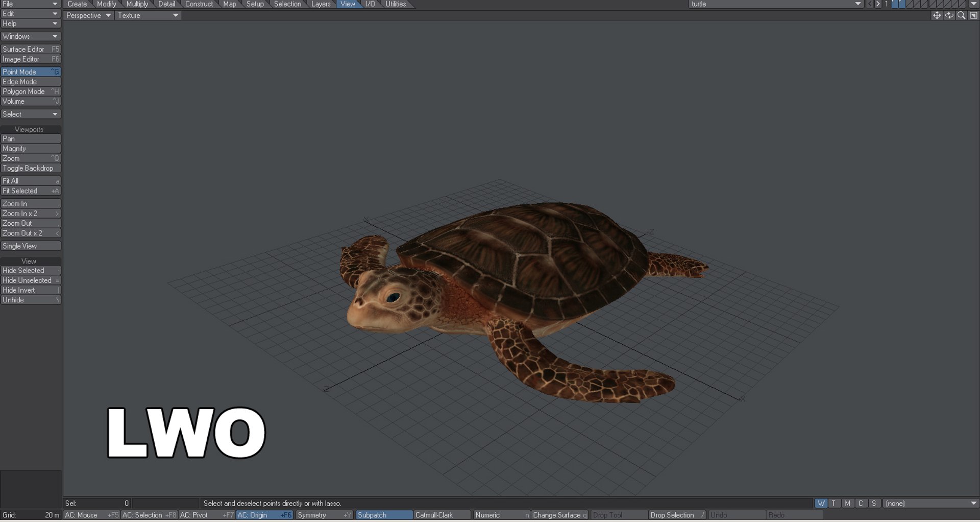Screen dimensions: 980x522
Task: Open the Surface Editor
Action: 31,50
